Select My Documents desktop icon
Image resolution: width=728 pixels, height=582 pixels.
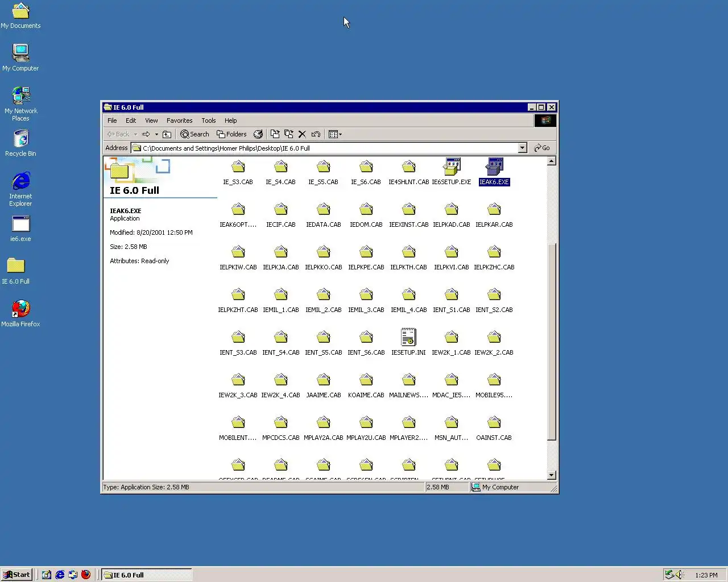point(20,15)
